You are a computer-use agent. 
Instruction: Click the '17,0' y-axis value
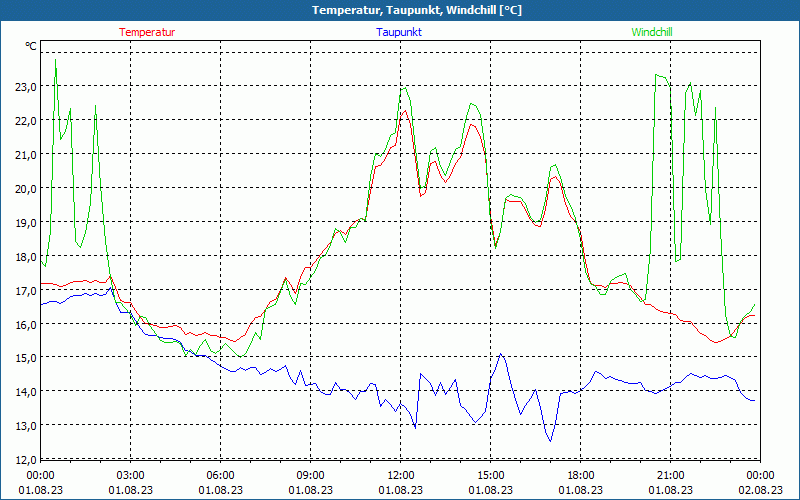[26, 290]
